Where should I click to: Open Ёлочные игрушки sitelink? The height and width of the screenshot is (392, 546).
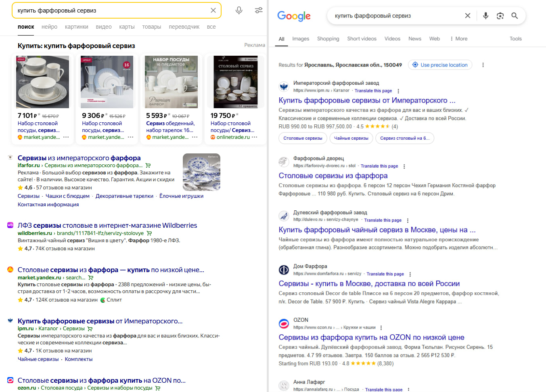[181, 196]
